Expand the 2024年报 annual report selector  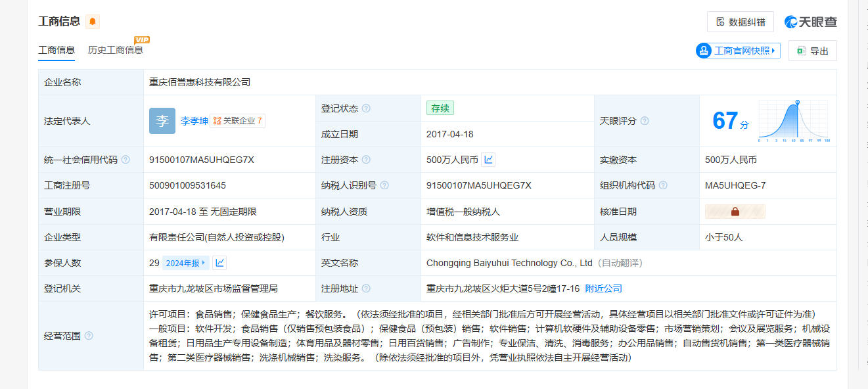click(186, 263)
